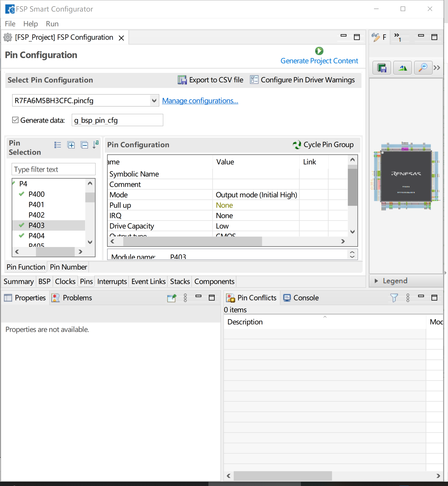448x486 pixels.
Task: Expand the Legend section
Action: pos(376,281)
